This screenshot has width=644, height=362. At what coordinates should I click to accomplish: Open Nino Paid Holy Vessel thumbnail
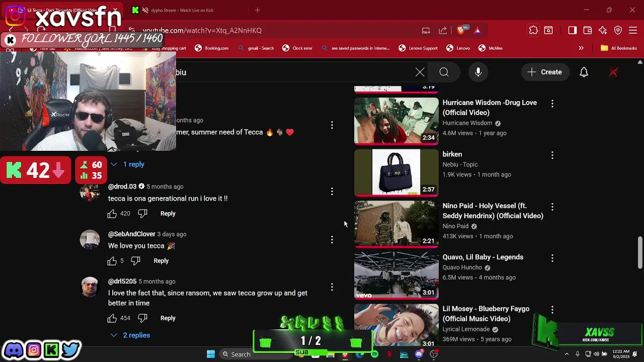point(396,224)
